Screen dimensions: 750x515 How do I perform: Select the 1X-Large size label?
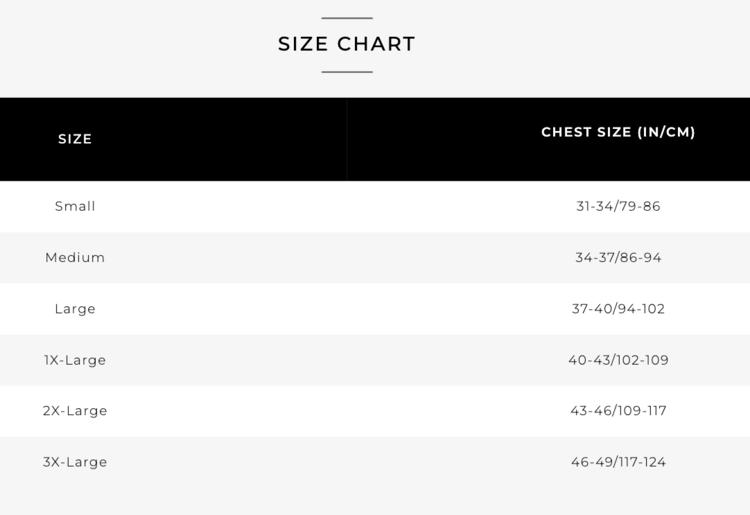click(75, 360)
